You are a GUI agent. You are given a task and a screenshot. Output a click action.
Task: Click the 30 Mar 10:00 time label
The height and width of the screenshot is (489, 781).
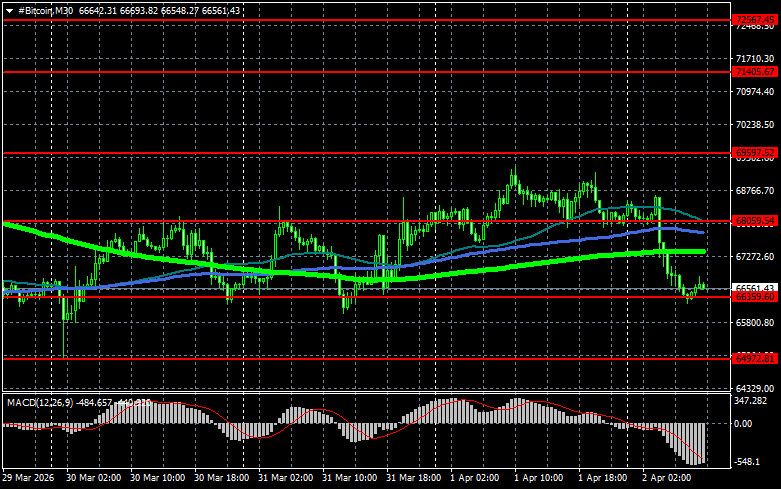[157, 478]
